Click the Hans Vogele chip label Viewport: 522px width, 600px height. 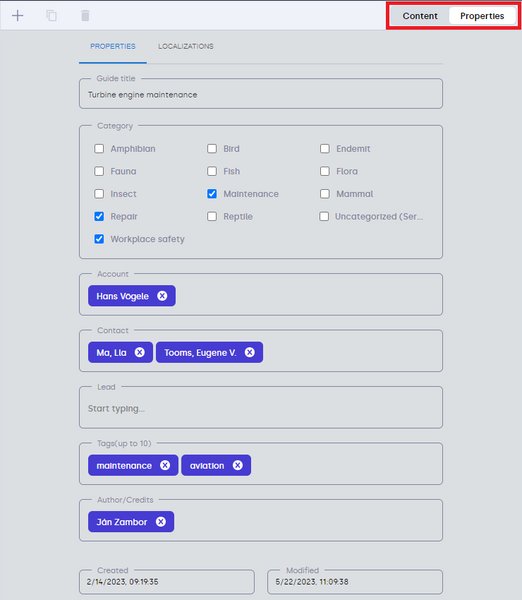pyautogui.click(x=122, y=296)
